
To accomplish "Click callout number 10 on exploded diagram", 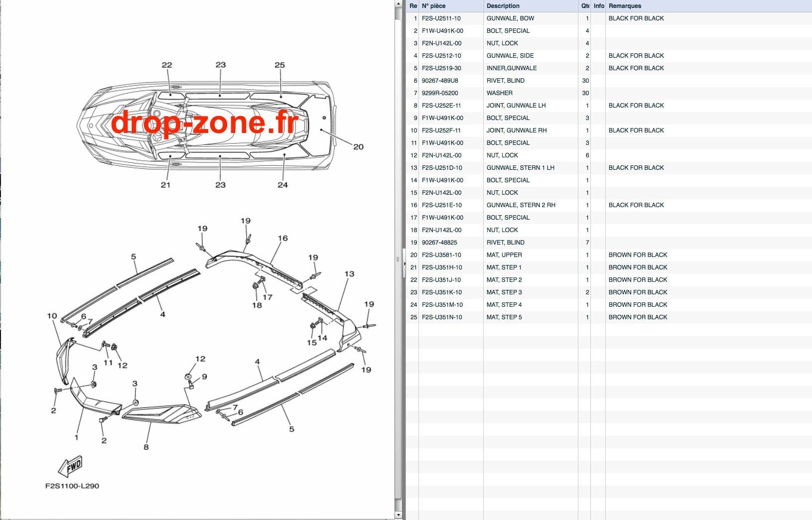I will pos(52,316).
